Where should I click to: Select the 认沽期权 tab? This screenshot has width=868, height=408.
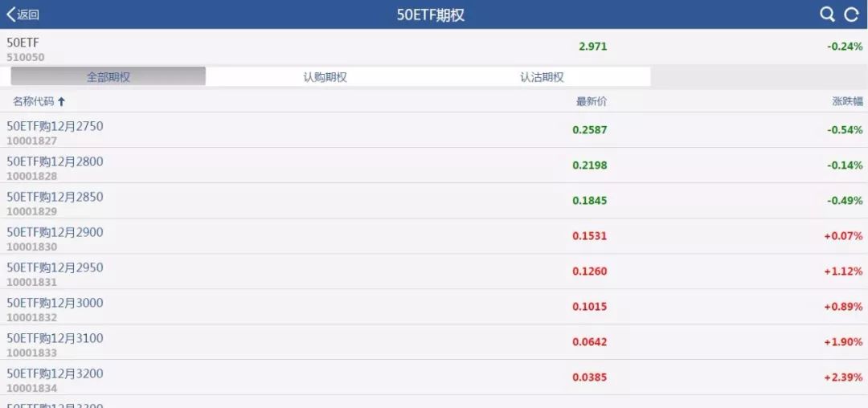tap(542, 77)
